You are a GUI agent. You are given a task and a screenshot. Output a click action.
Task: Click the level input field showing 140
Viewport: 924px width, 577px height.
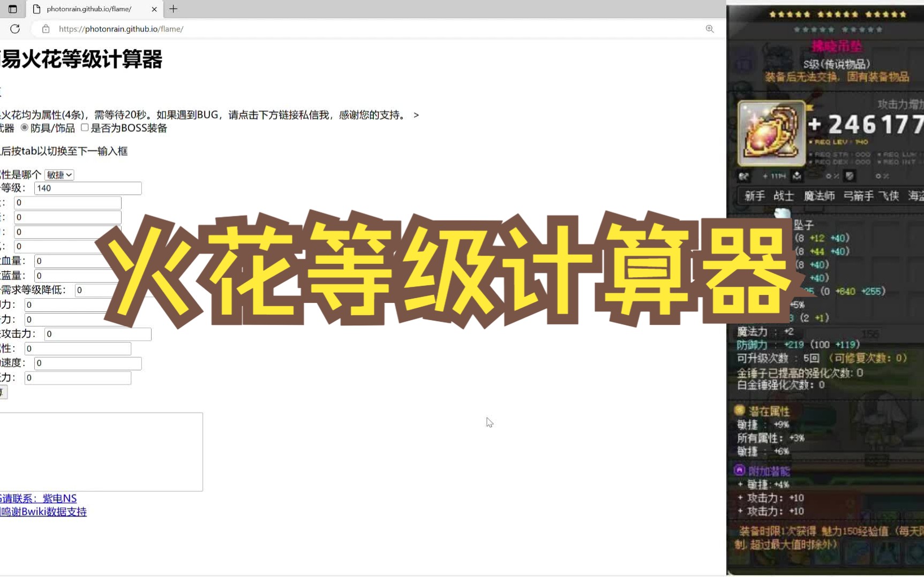(x=87, y=188)
